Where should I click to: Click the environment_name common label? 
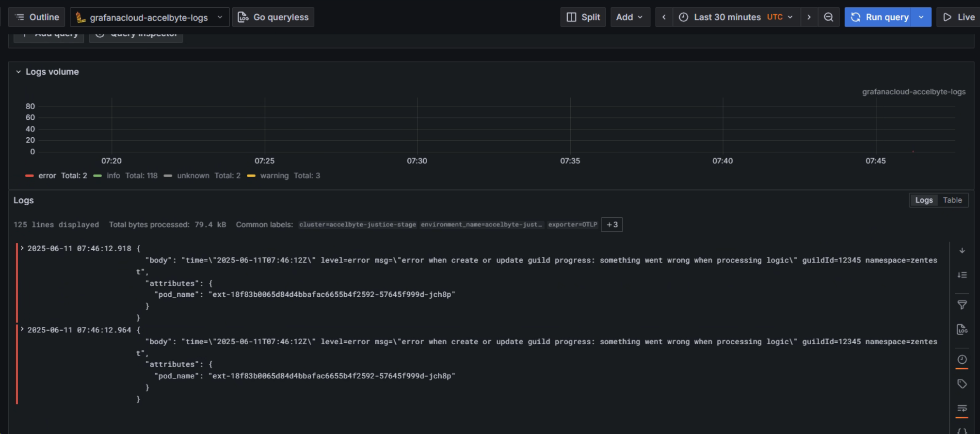pos(482,225)
